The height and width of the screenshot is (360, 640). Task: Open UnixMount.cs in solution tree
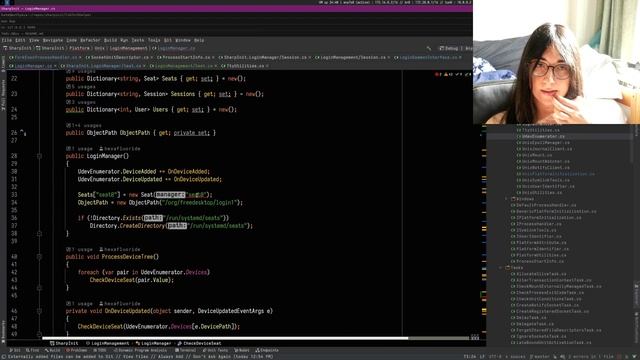tap(534, 155)
